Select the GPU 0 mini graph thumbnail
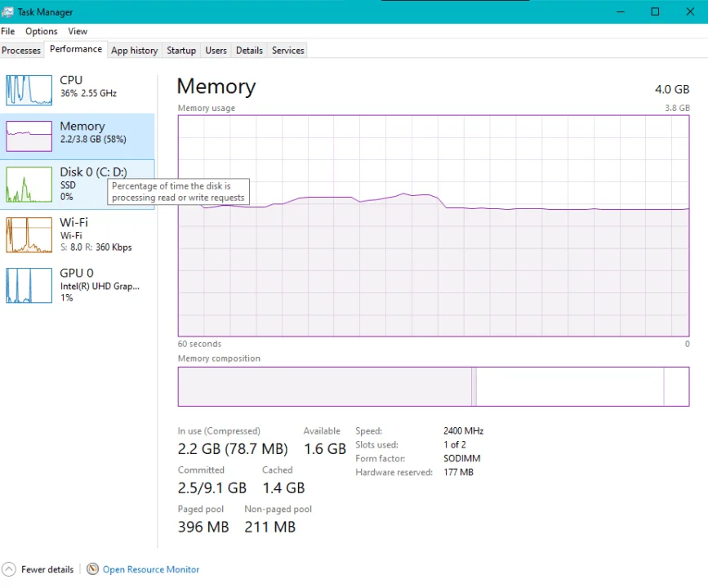Viewport: 708px width, 588px height. coord(29,285)
